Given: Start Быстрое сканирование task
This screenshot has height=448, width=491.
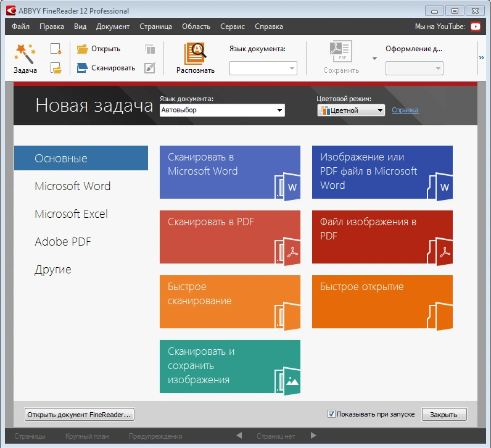Looking at the screenshot, I should point(230,302).
